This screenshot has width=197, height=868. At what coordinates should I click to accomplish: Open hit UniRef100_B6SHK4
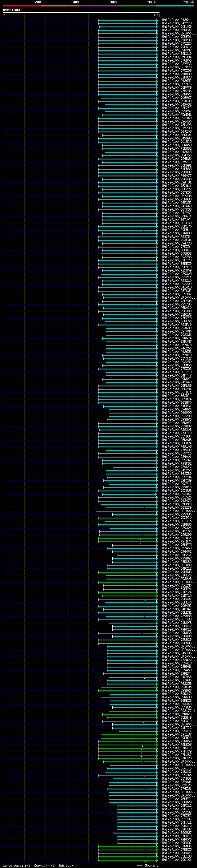coord(177,399)
